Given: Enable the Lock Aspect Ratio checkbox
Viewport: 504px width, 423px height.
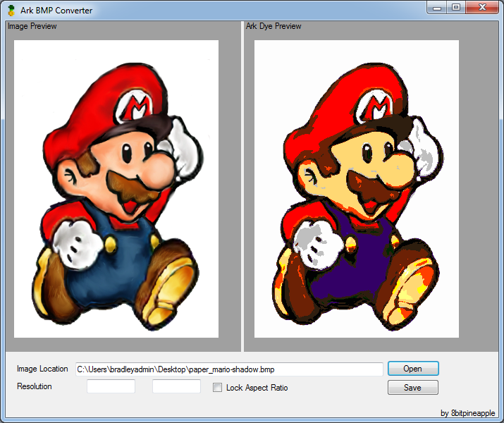Looking at the screenshot, I should tap(217, 387).
